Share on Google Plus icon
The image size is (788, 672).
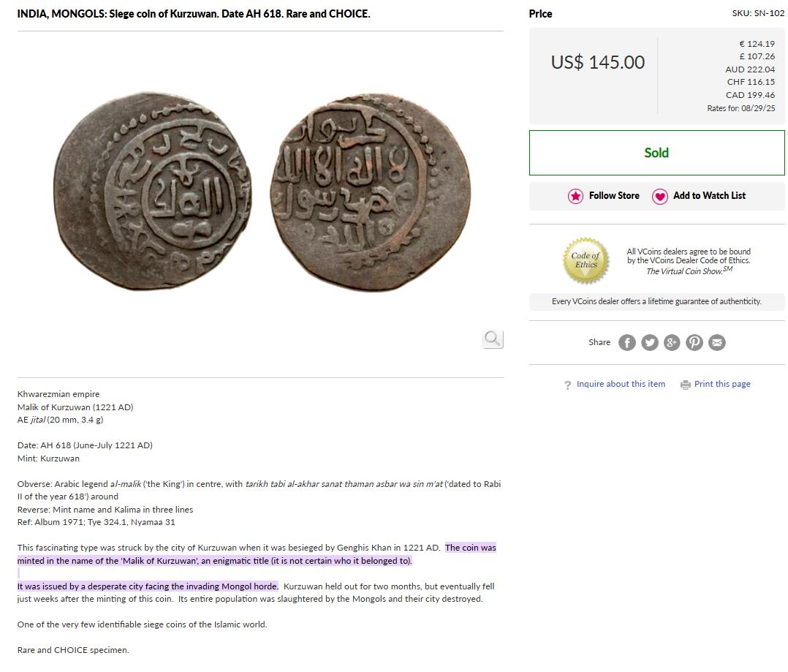[672, 343]
